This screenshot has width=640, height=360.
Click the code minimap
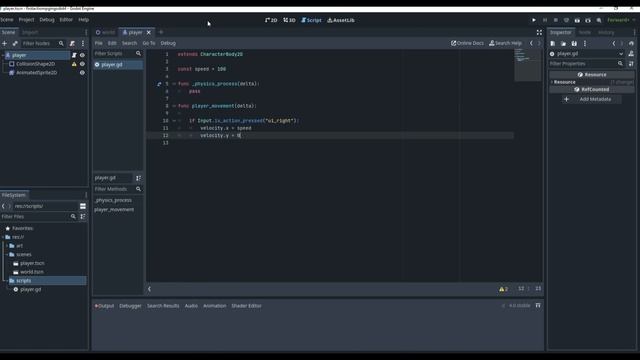pos(527,64)
